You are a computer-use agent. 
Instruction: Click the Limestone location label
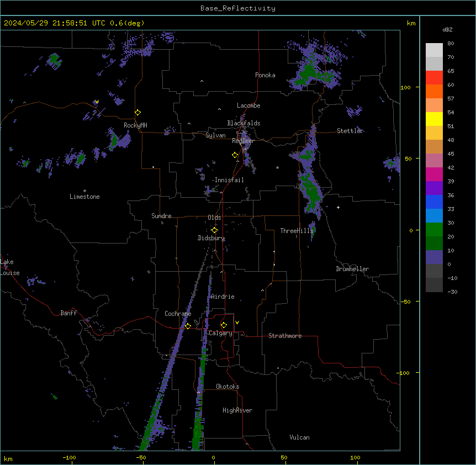(84, 197)
